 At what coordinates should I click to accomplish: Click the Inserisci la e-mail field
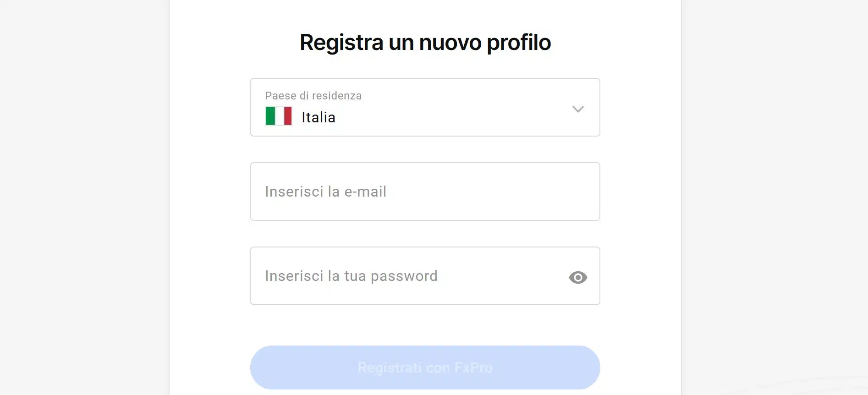pyautogui.click(x=425, y=192)
